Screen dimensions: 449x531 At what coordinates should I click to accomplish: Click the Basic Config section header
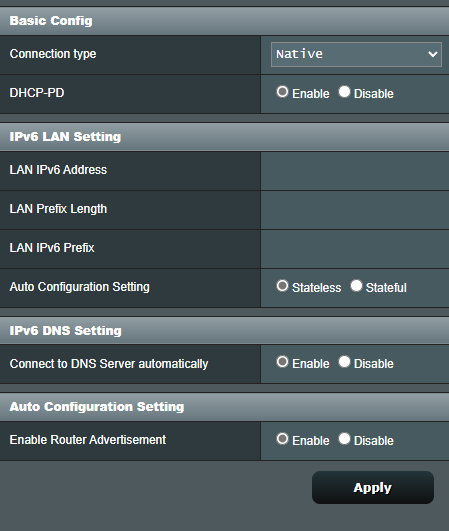pos(224,21)
